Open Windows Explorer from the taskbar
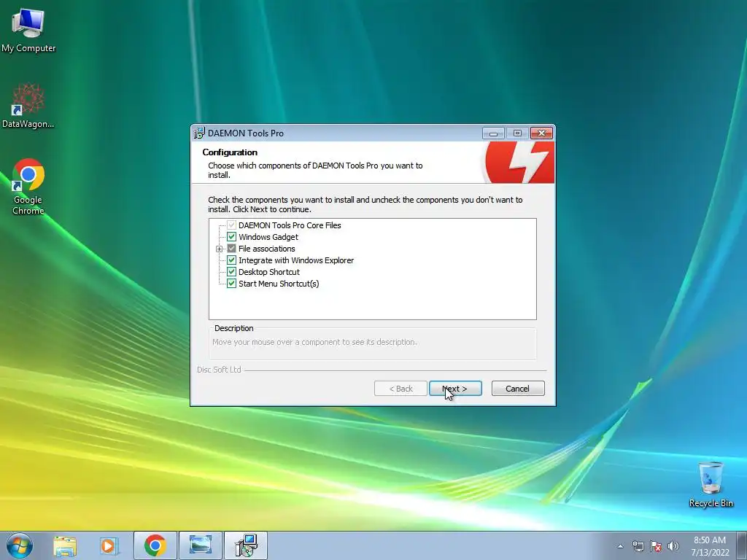The height and width of the screenshot is (560, 747). (x=65, y=545)
